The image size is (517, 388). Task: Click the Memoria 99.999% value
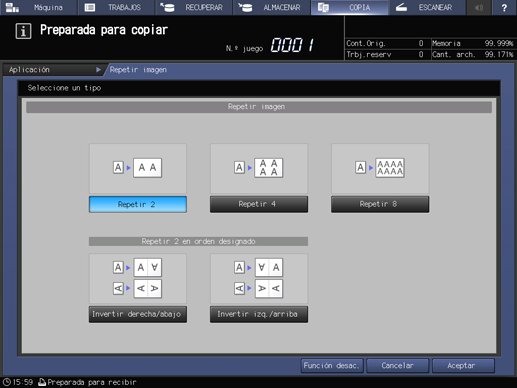[499, 43]
